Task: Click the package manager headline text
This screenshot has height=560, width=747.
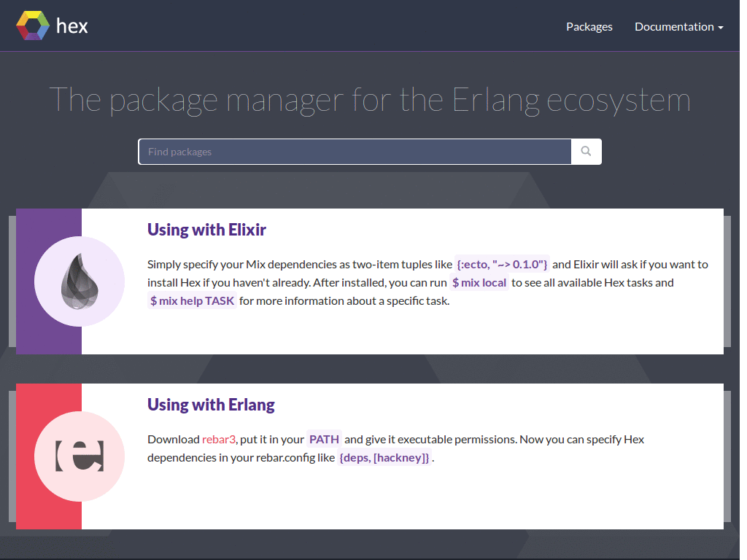Action: [370, 101]
